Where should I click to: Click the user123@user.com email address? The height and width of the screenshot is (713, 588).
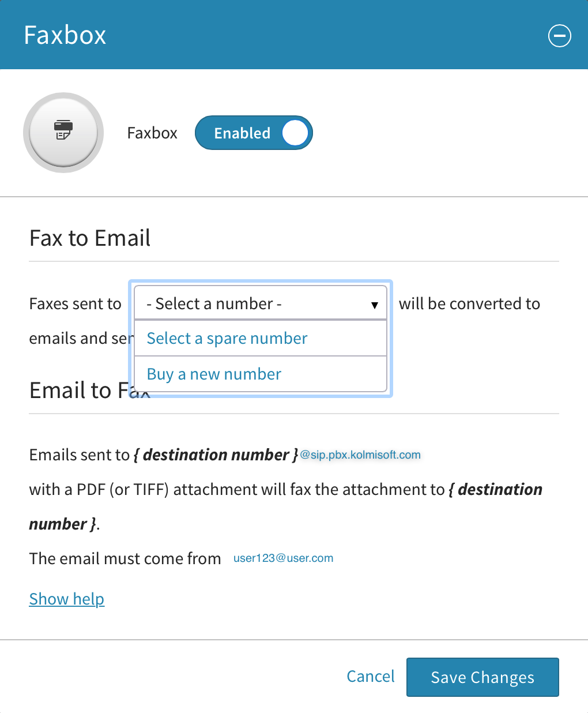pos(283,558)
